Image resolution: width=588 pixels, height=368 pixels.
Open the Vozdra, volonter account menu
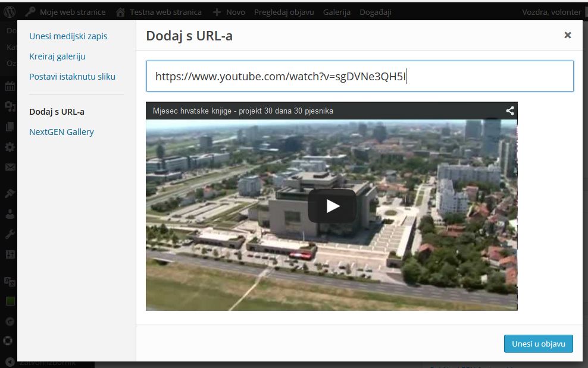click(551, 12)
